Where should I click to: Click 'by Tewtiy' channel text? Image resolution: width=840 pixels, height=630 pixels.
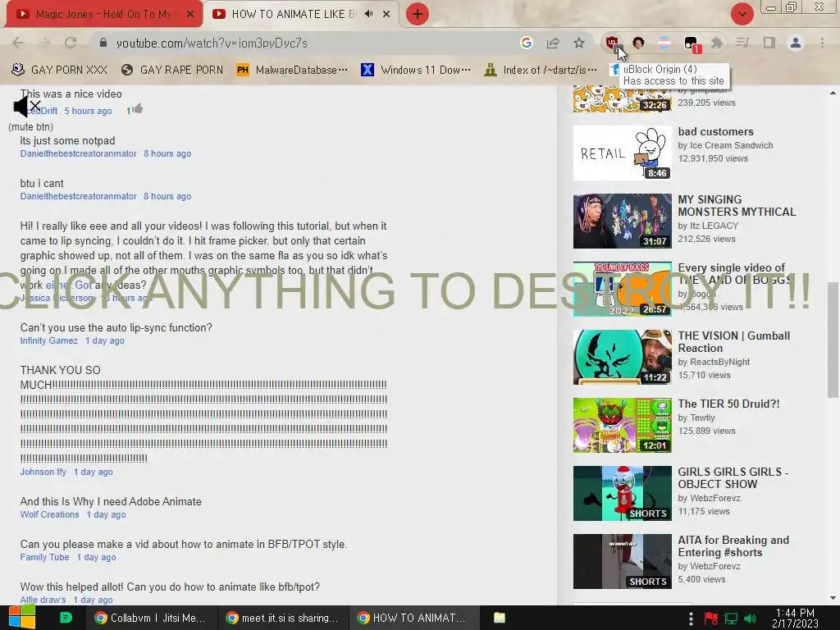click(x=696, y=418)
